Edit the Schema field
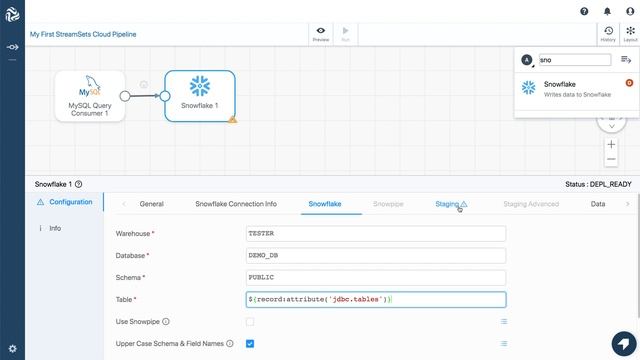Screen dimensions: 640x360 point(376,278)
